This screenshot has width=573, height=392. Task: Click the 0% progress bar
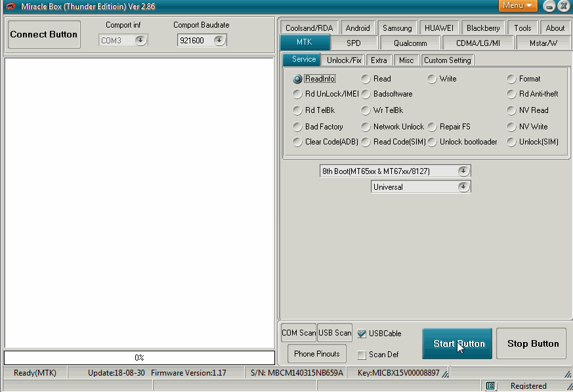click(139, 358)
